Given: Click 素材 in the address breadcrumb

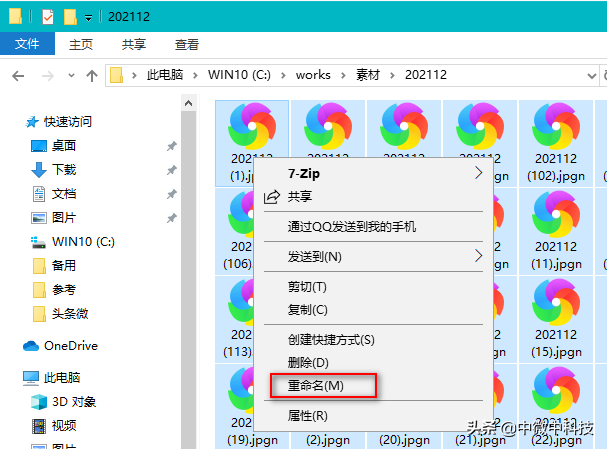Looking at the screenshot, I should pyautogui.click(x=368, y=74).
